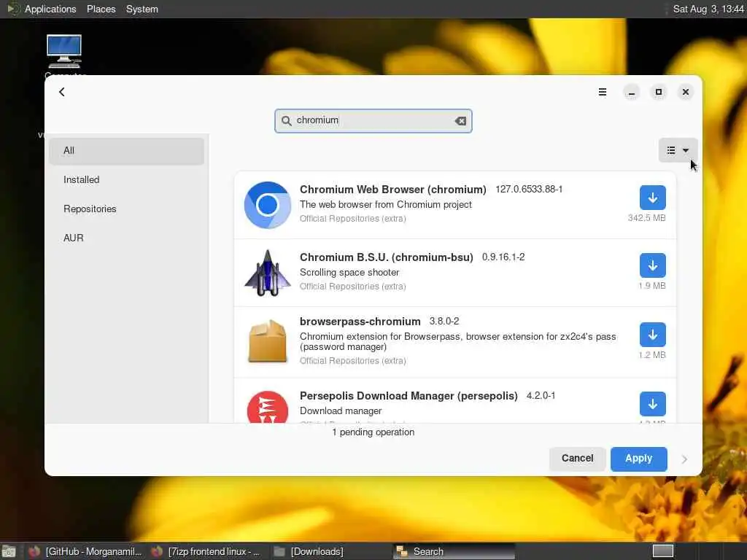
Task: Apply the pending operation
Action: tap(638, 459)
